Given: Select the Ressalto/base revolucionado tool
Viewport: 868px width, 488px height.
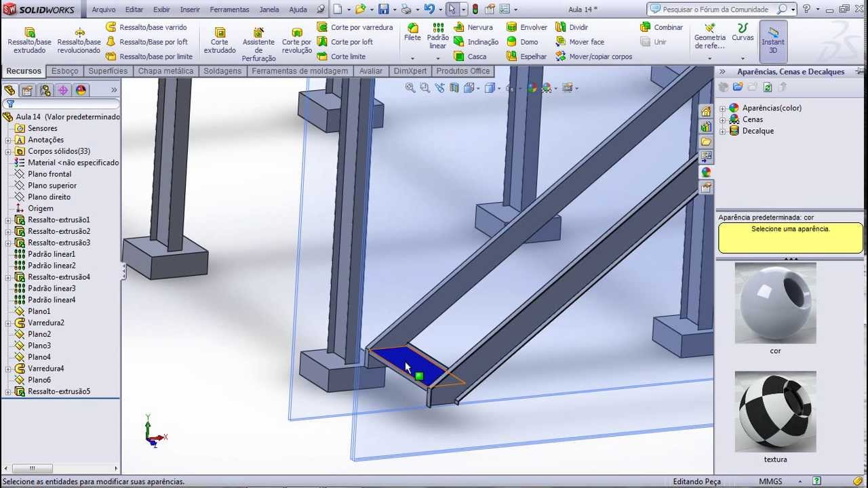Looking at the screenshot, I should [79, 41].
